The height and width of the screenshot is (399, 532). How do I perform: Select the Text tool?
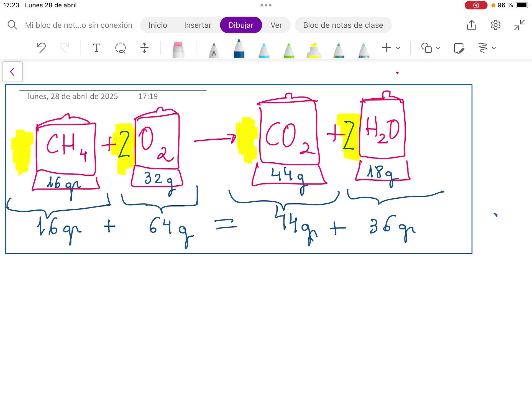[x=96, y=48]
